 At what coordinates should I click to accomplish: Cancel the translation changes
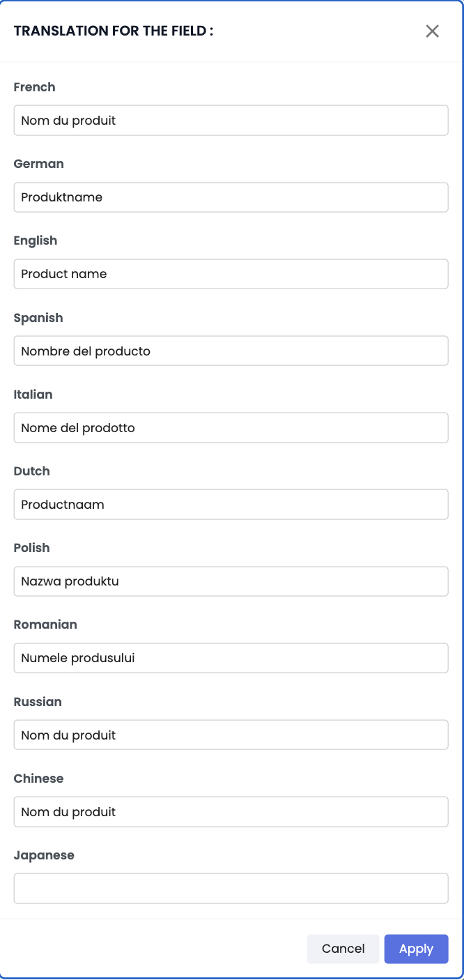pyautogui.click(x=343, y=949)
